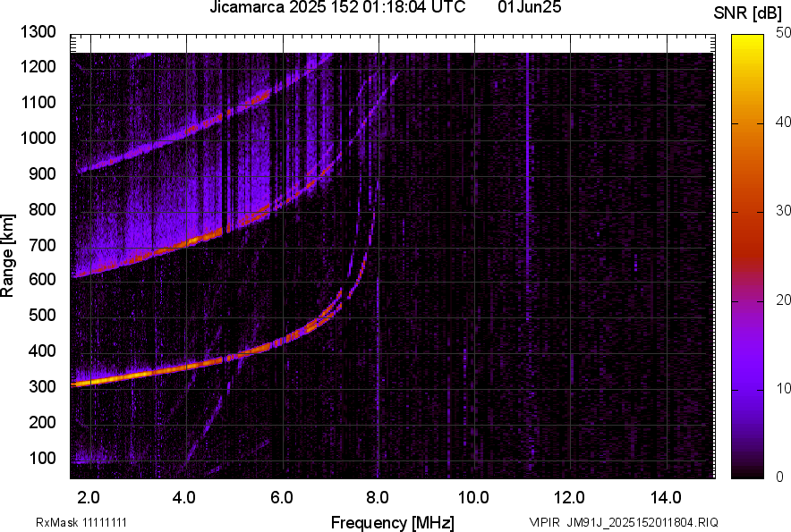Viewport: 791px width, 532px height.
Task: Click the '1000' range tick label
Action: [x=38, y=138]
